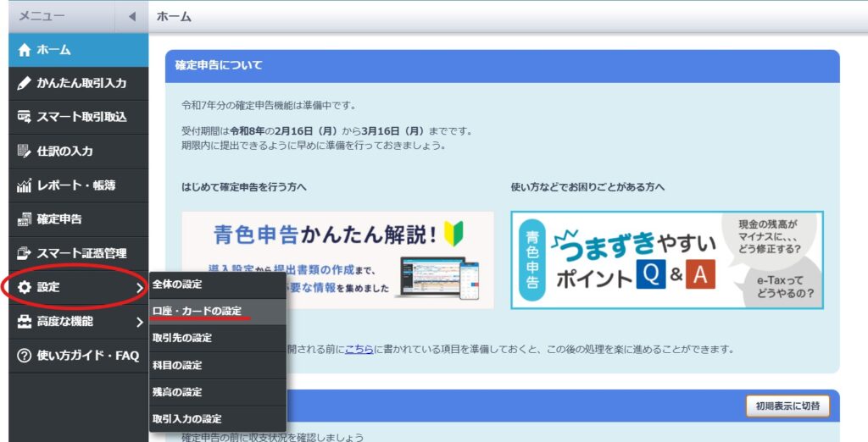
Task: Open 残高の設定 submenu entry
Action: point(177,392)
